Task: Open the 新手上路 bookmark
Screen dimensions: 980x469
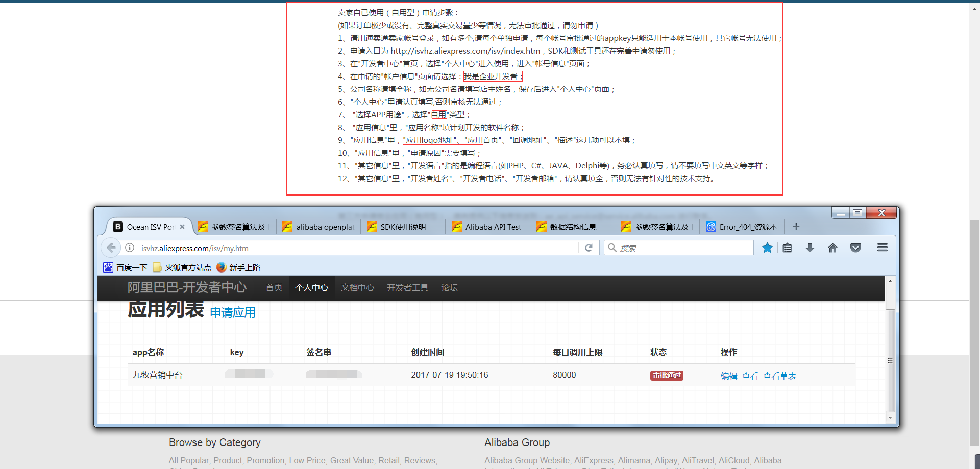Action: point(238,267)
